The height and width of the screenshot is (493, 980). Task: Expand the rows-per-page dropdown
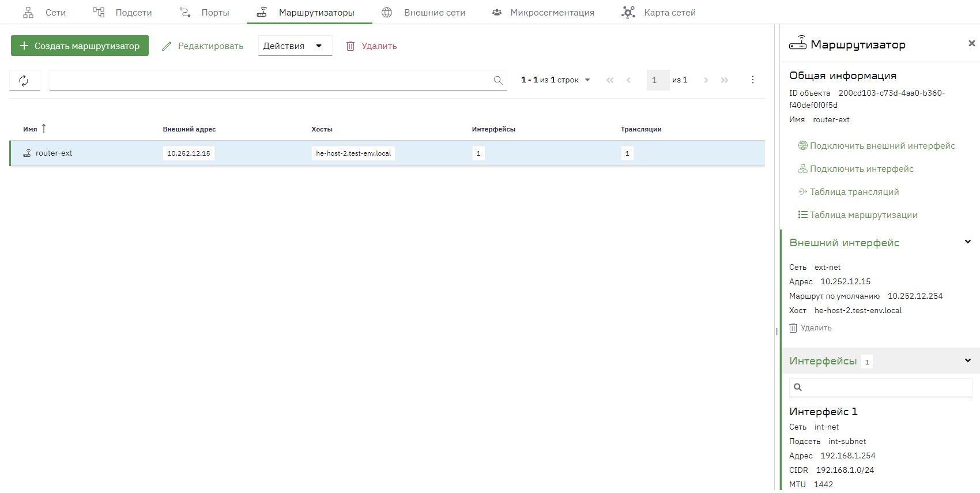587,80
